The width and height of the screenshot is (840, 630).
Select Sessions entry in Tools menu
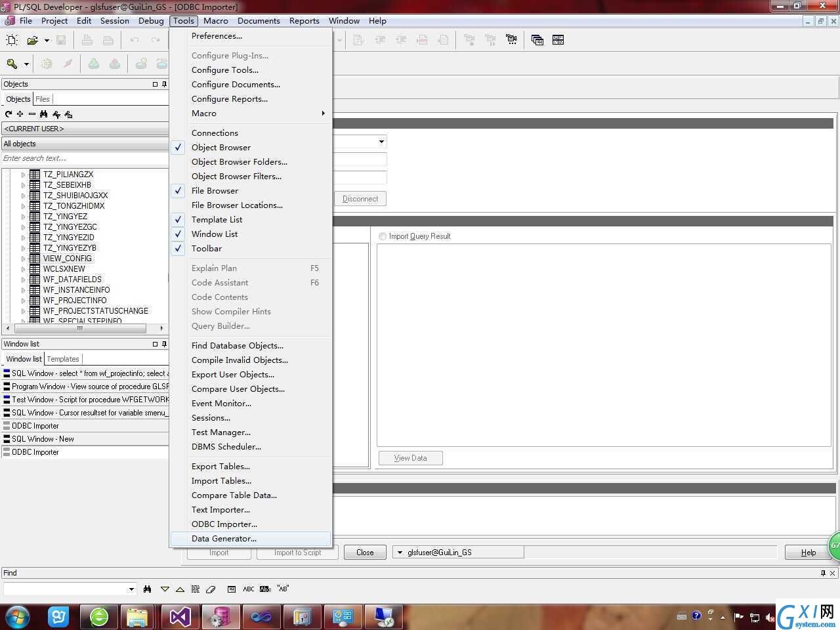[x=251, y=418]
